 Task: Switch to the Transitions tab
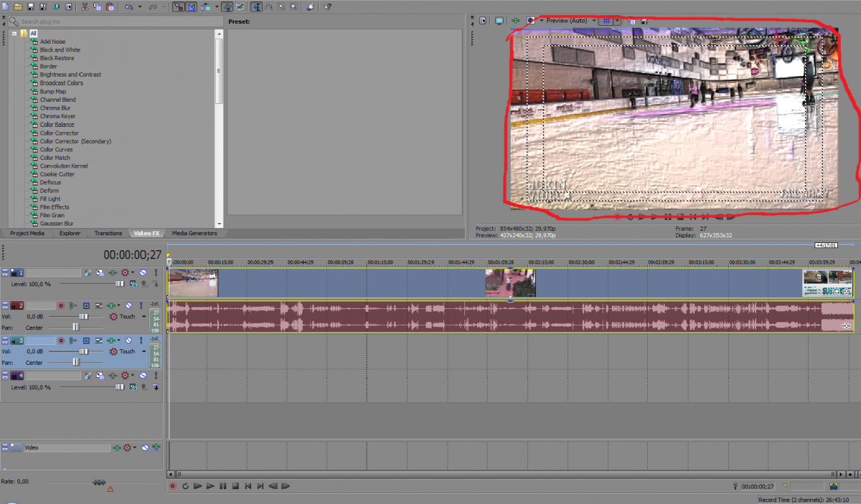[108, 233]
